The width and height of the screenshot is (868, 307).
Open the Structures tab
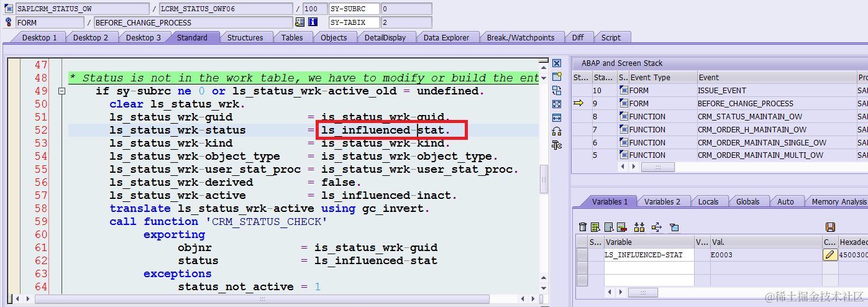tap(245, 37)
